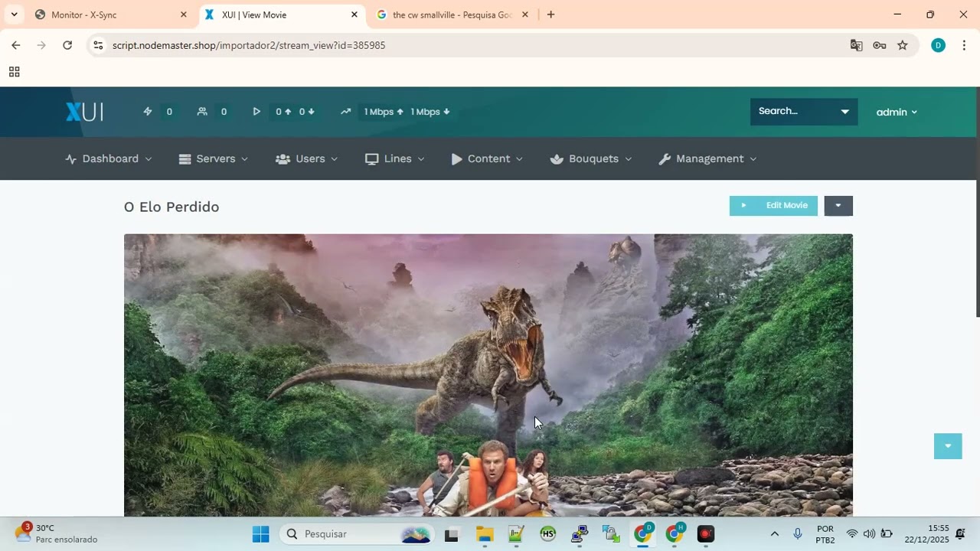Screen dimensions: 980x551
Task: Open the Content menu
Action: tap(487, 158)
